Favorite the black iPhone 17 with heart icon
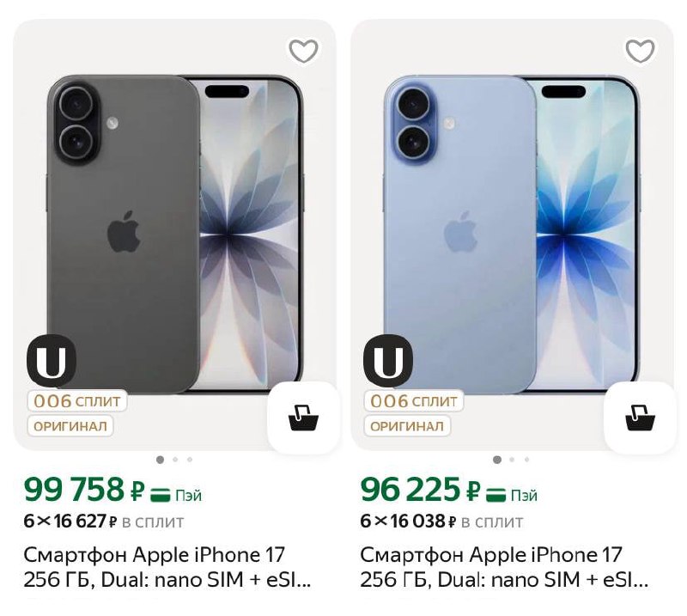 [303, 52]
